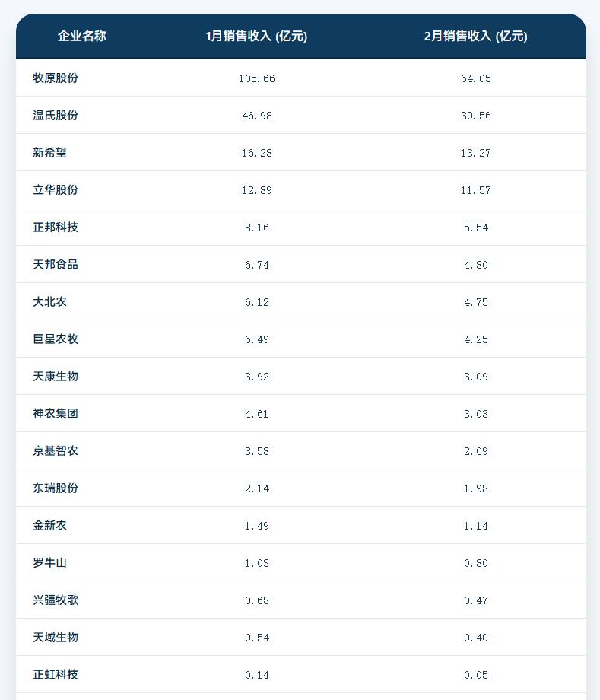Select the 东瑞股份 row label
The height and width of the screenshot is (700, 600).
click(x=56, y=488)
